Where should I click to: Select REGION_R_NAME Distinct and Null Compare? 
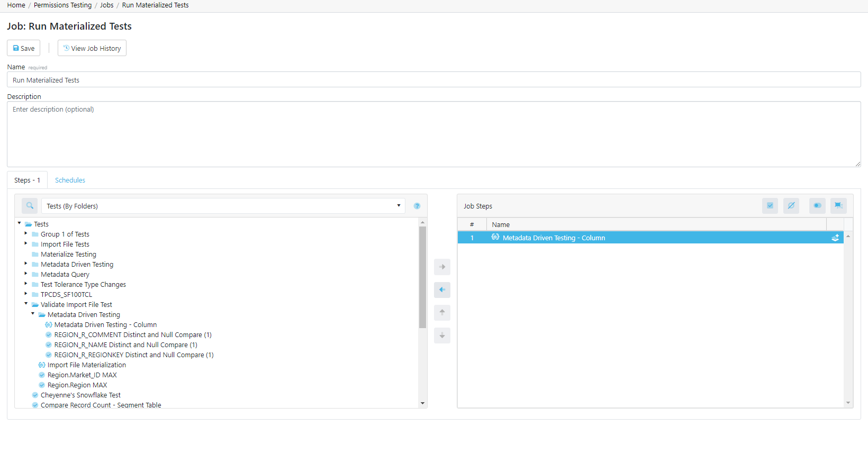point(126,345)
